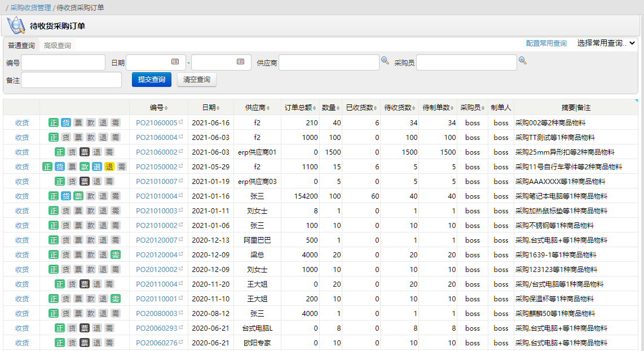Sort table by 待制单数 column
The image size is (644, 351).
pos(438,108)
